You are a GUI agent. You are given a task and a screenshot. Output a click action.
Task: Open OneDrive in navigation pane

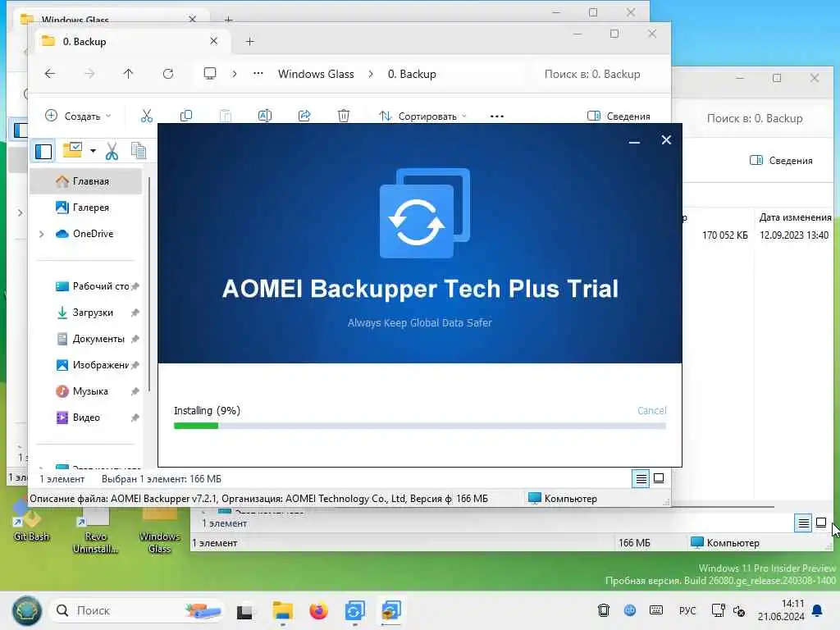coord(93,234)
